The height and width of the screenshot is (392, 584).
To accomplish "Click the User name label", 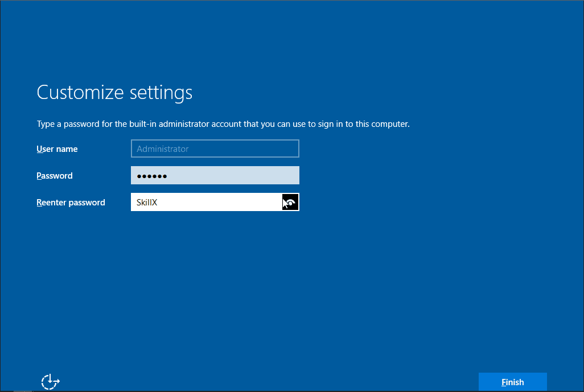I will coord(56,148).
